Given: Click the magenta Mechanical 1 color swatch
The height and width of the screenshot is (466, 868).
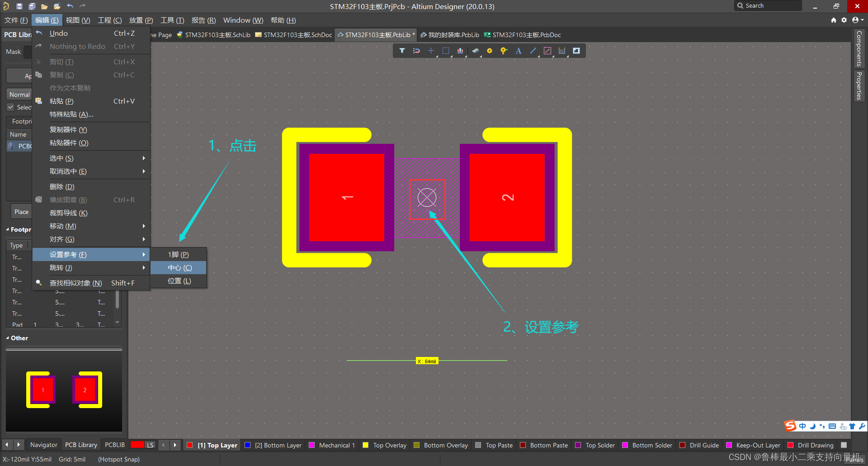Looking at the screenshot, I should 312,445.
